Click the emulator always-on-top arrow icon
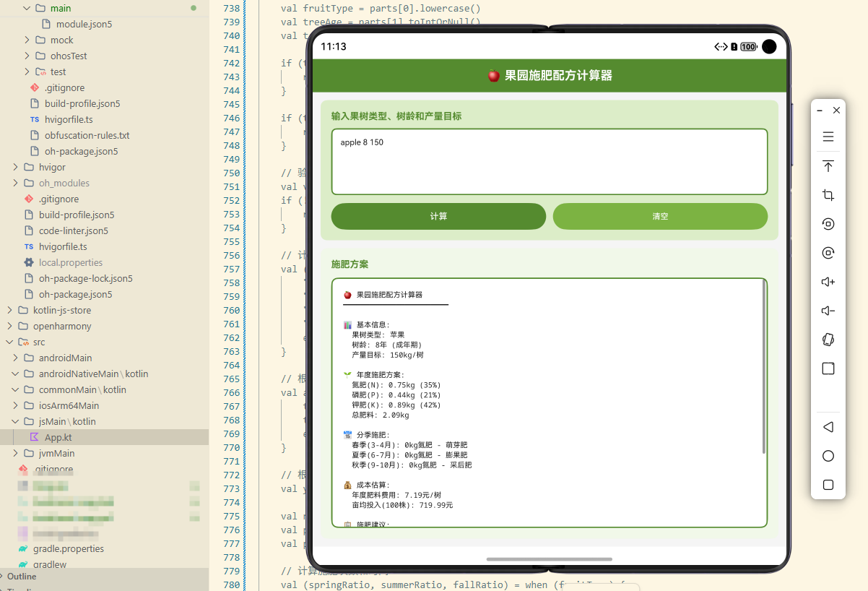This screenshot has width=868, height=591. 828,166
